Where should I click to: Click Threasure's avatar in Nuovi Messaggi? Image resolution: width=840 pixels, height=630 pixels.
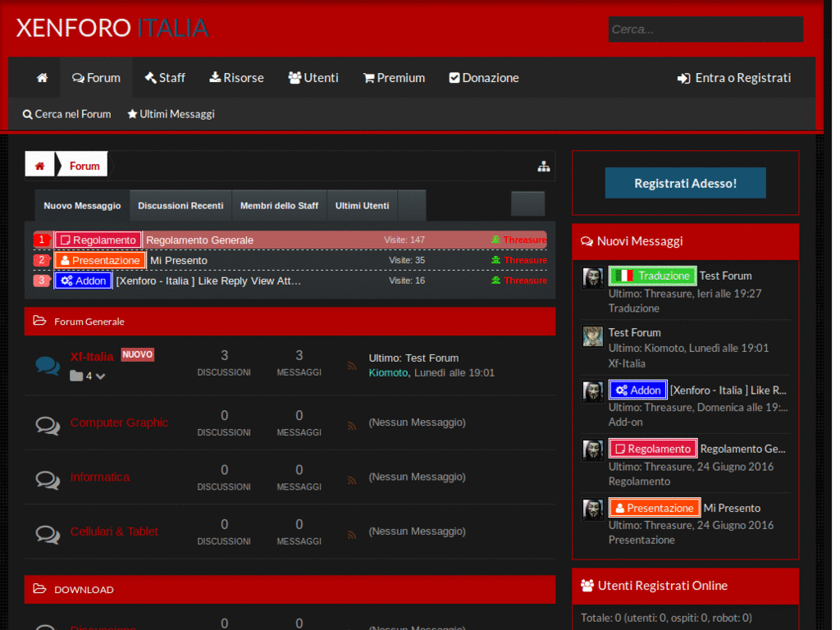click(x=592, y=277)
